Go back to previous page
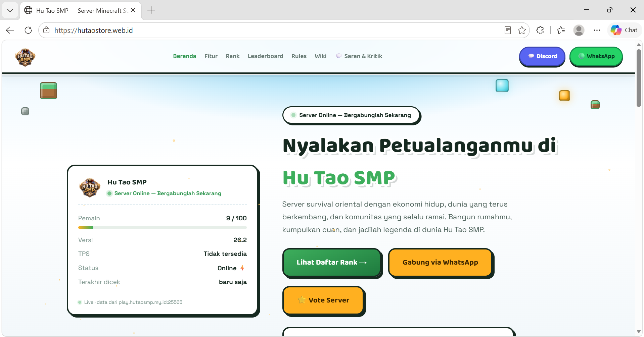Image resolution: width=644 pixels, height=337 pixels. coord(10,30)
